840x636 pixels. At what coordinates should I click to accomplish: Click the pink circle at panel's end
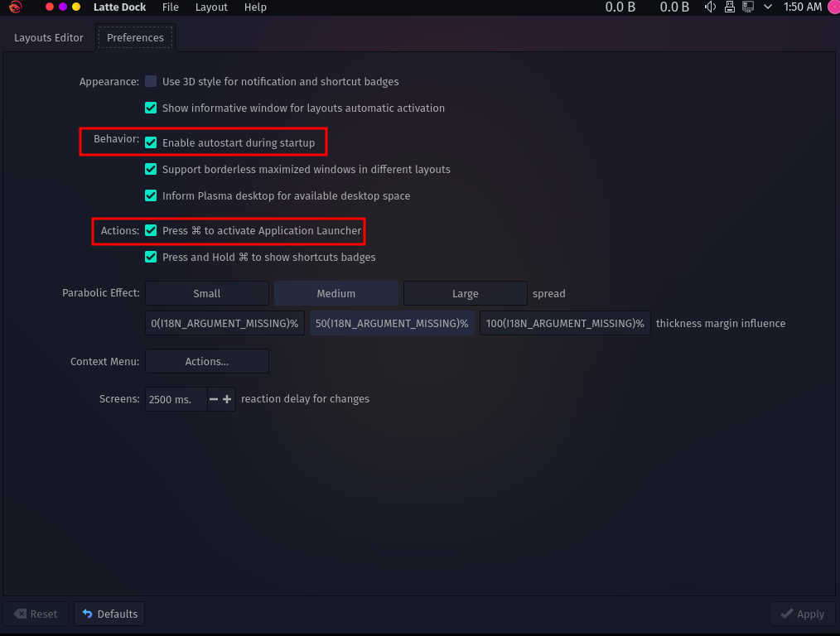pyautogui.click(x=833, y=7)
